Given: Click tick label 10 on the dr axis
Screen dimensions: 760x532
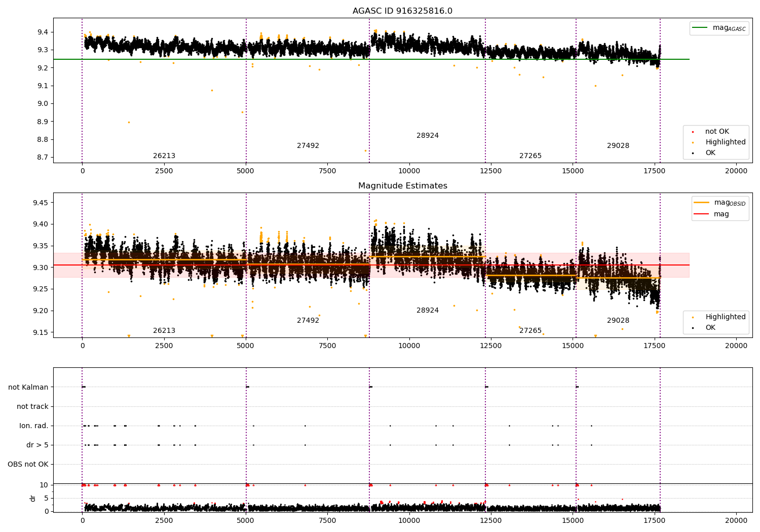Looking at the screenshot, I should 44,485.
